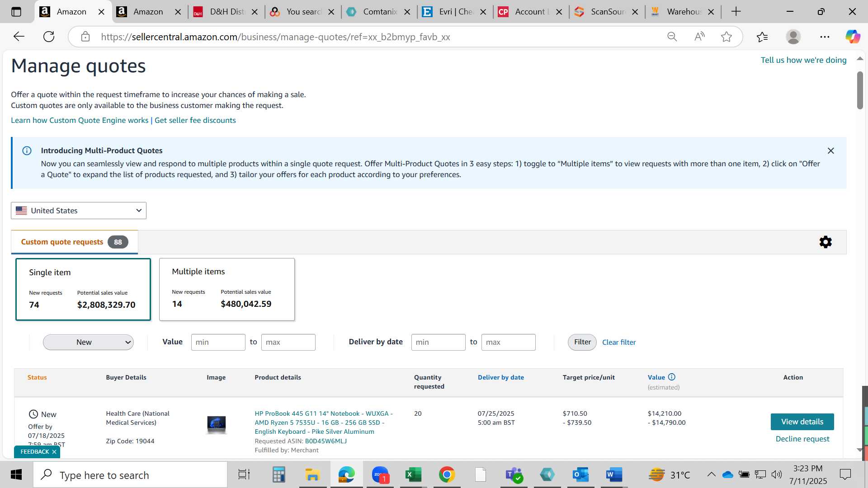
Task: Click Deliver by date max field
Action: point(509,342)
